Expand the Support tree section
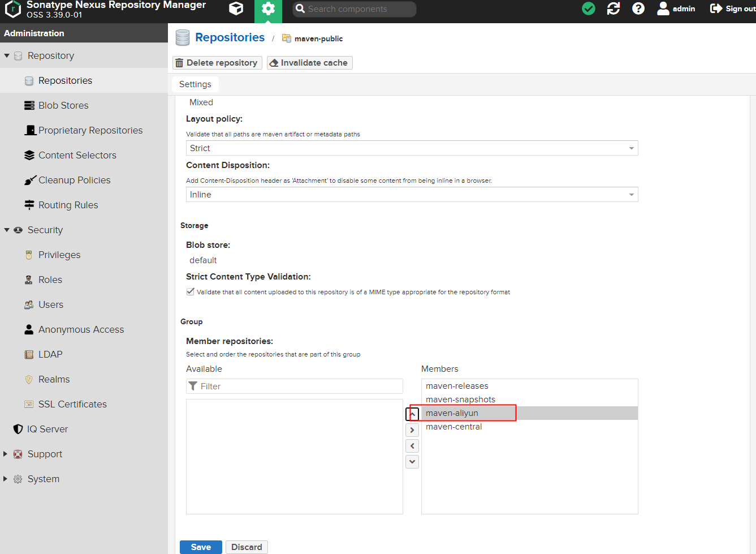The height and width of the screenshot is (554, 756). [x=6, y=454]
